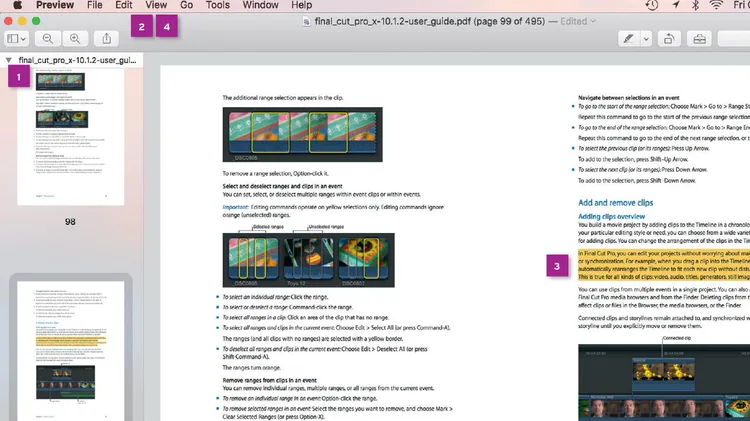The image size is (750, 421).
Task: Click 'To remove a range selection' sentence
Action: pos(276,174)
